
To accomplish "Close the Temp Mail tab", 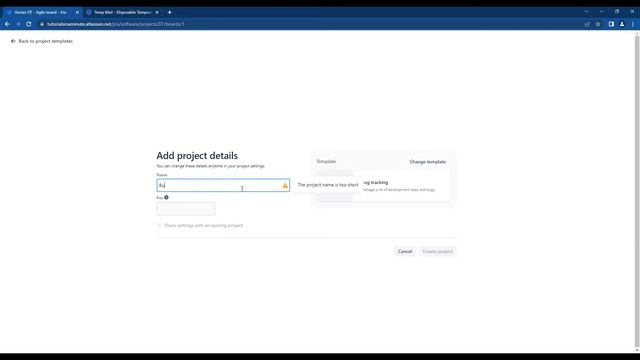I will click(157, 12).
